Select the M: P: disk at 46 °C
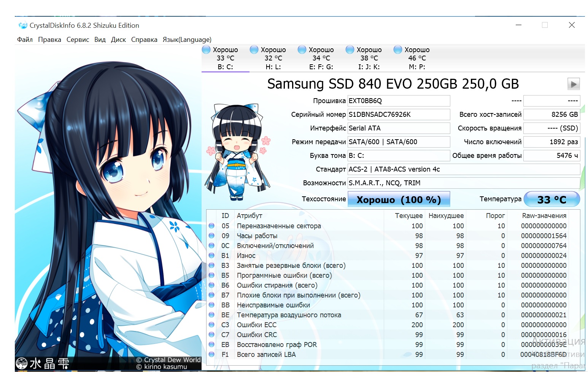Screen dimensions: 588x382 417,58
